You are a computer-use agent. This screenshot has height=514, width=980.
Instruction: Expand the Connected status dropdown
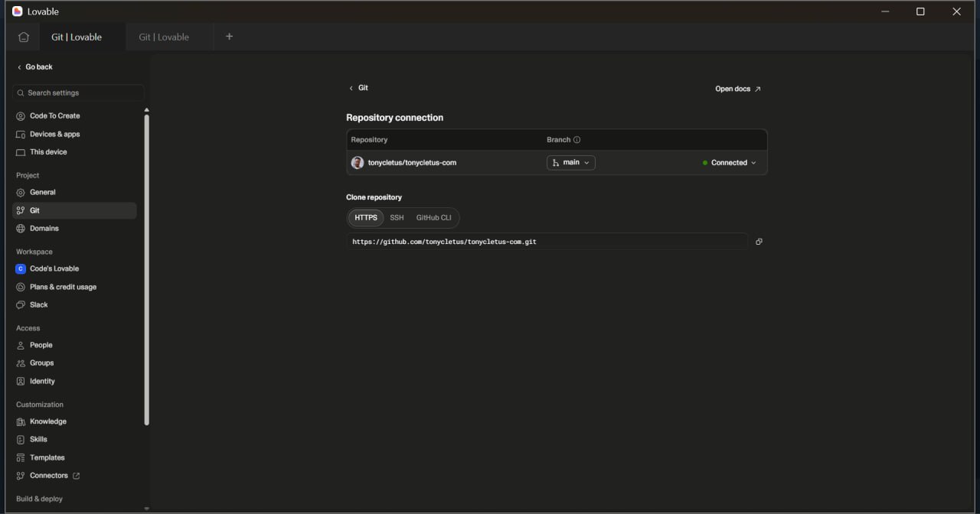pos(730,163)
